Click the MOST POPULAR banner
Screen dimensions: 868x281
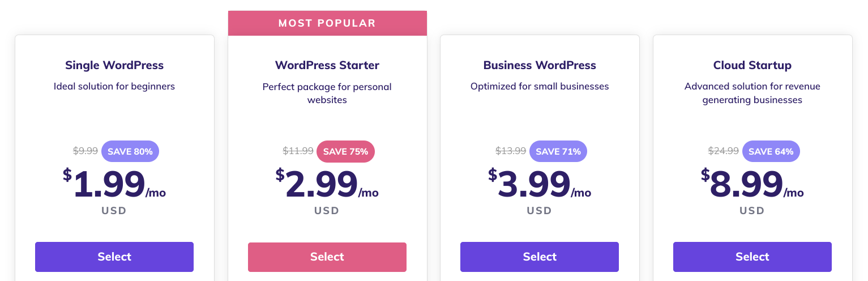[x=327, y=23]
